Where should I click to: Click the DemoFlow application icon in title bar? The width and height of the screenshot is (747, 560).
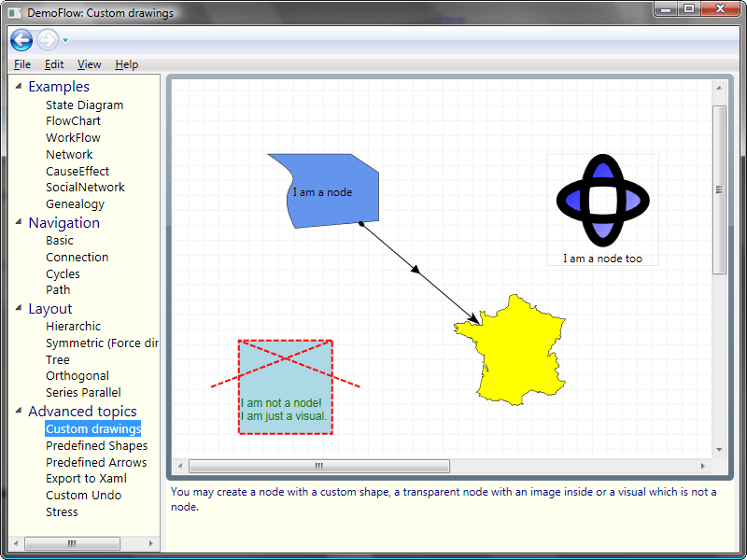click(15, 13)
